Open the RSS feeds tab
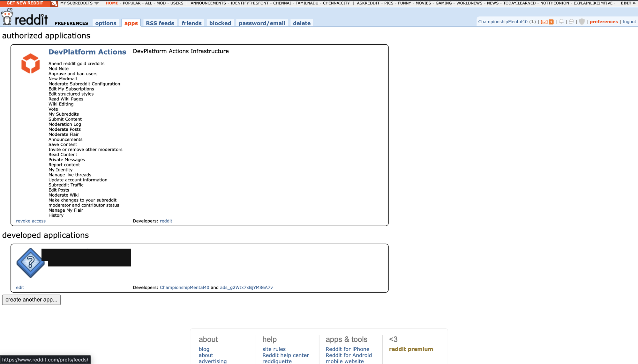This screenshot has height=364, width=638. 160,23
